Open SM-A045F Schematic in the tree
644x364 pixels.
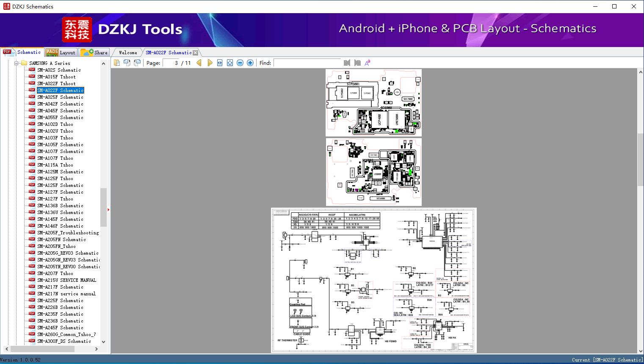(60, 111)
